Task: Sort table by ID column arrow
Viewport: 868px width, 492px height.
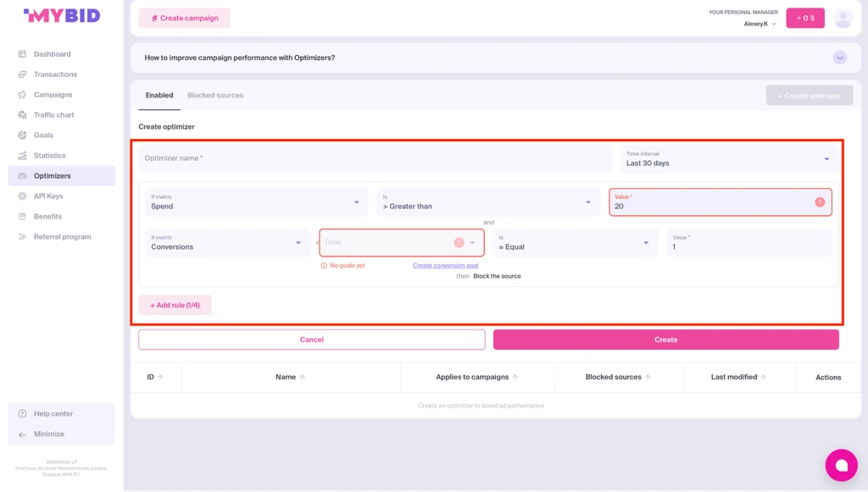Action: pos(160,377)
